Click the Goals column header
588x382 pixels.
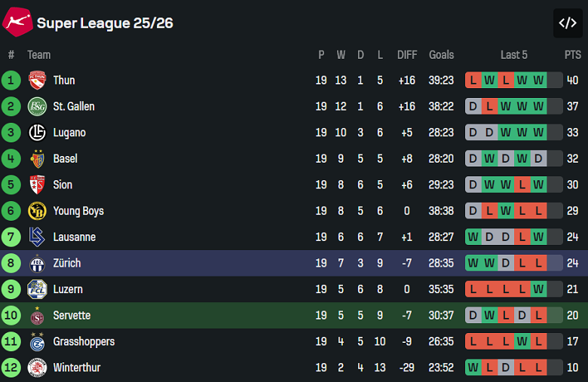441,54
